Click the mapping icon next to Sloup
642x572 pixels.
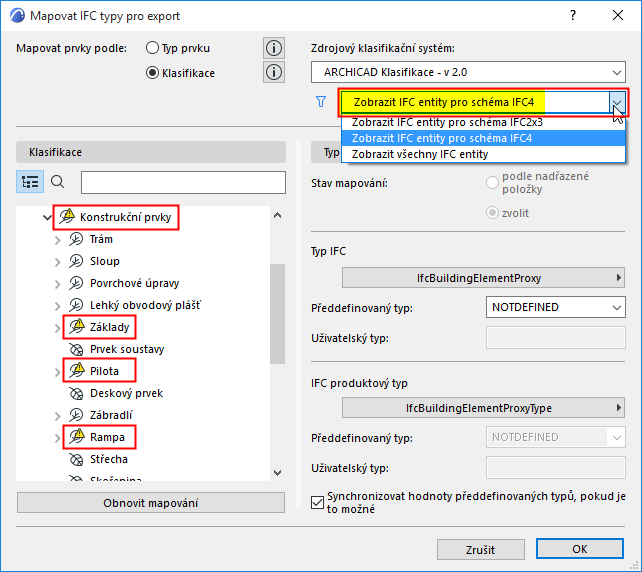click(x=76, y=261)
